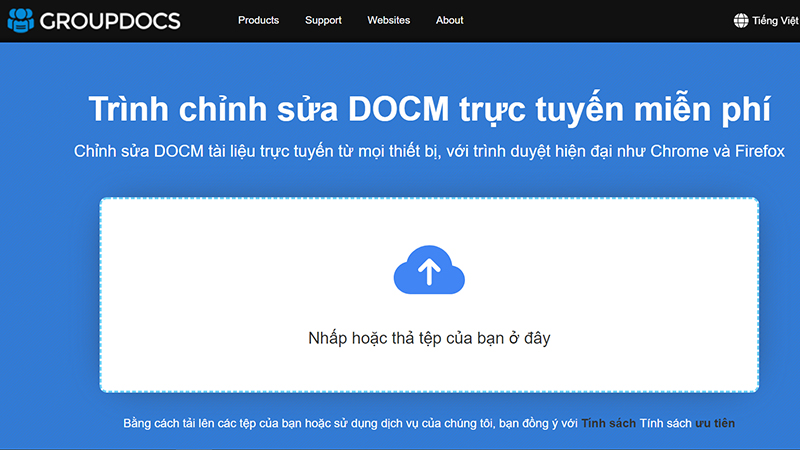Open the About menu
The width and height of the screenshot is (800, 450).
click(x=449, y=20)
